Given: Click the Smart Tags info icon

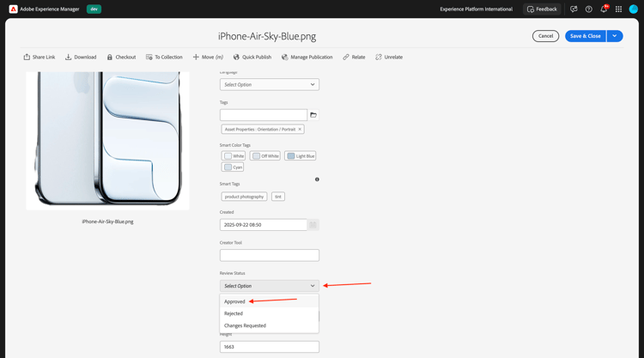Looking at the screenshot, I should (317, 179).
